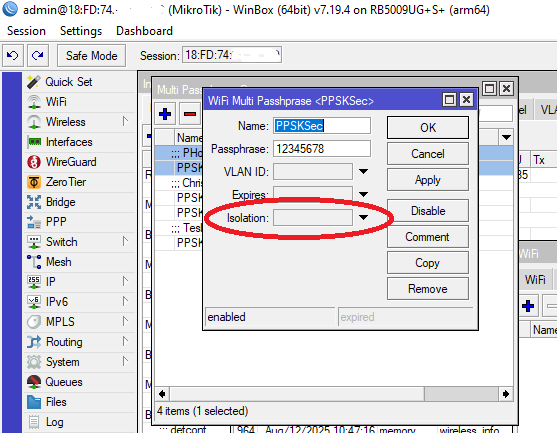
Task: Click the Passphrase input field
Action: pos(322,149)
